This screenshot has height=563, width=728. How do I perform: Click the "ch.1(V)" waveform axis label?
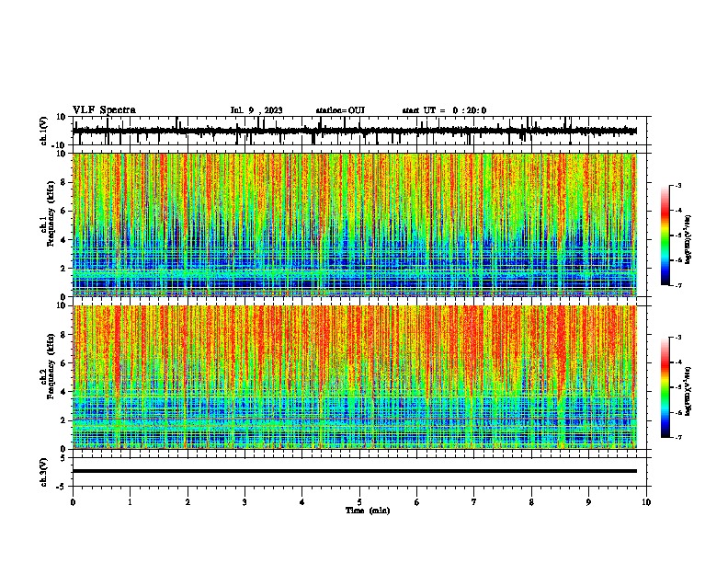click(44, 131)
